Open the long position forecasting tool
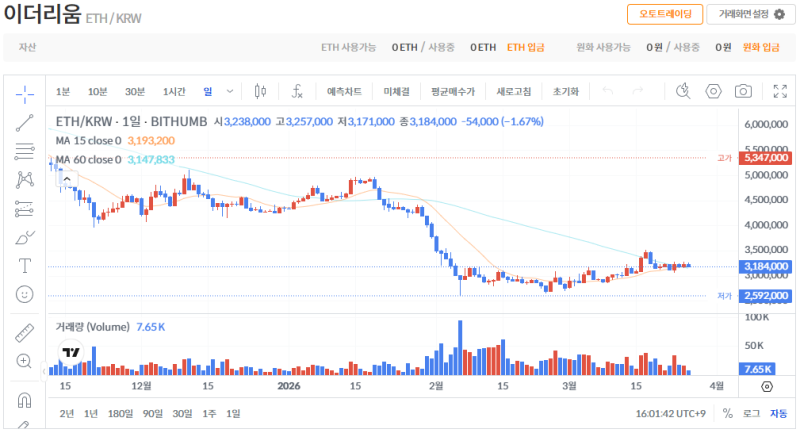The image size is (800, 433). [24, 209]
